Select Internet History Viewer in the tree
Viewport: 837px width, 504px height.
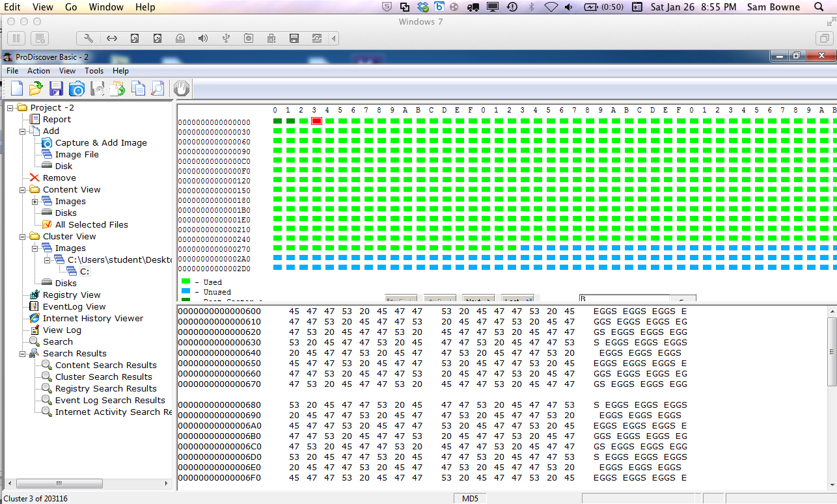pyautogui.click(x=92, y=319)
